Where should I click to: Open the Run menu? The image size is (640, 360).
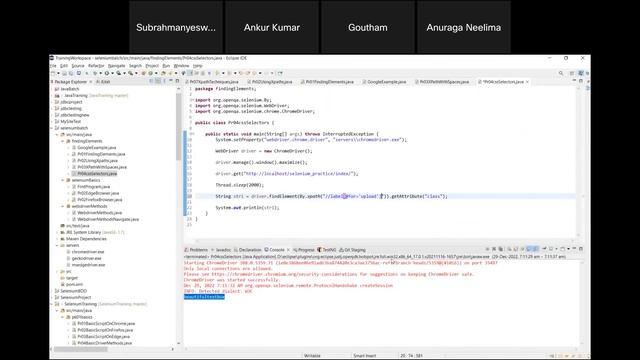click(166, 66)
